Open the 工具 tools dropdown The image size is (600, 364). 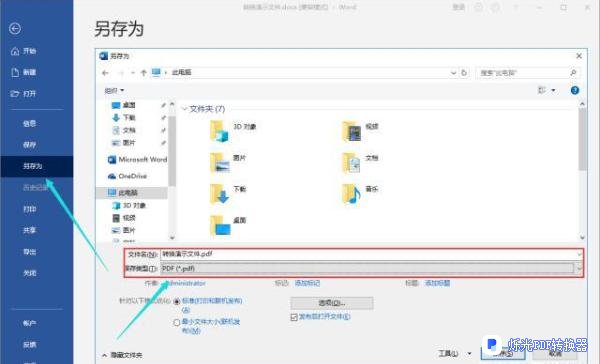455,353
